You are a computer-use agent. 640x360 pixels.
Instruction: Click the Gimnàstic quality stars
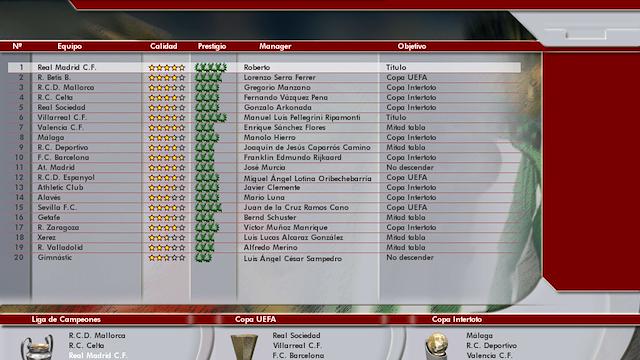click(167, 258)
